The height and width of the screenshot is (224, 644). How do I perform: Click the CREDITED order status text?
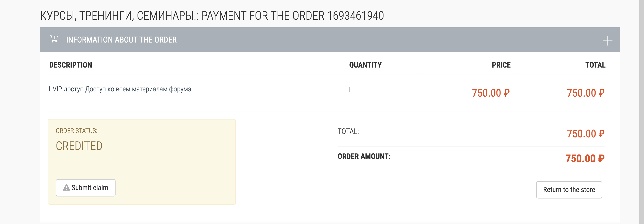click(x=79, y=146)
